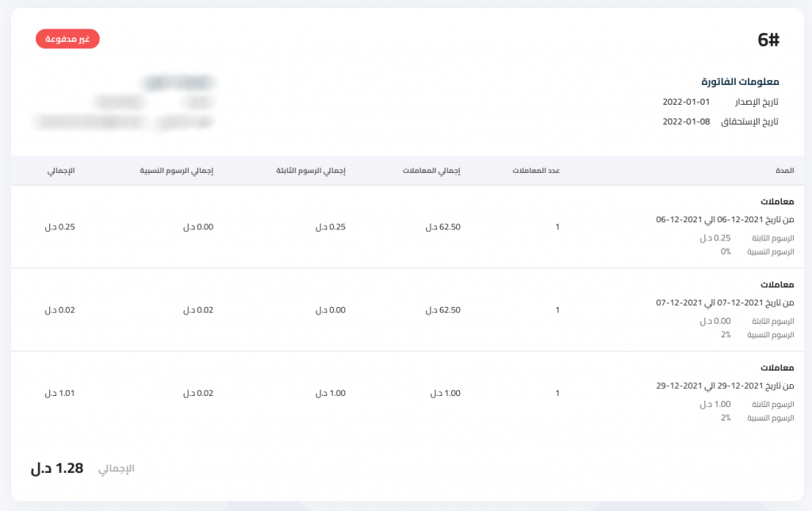This screenshot has height=511, width=812.
Task: Click the تاريخ الإستحقاق label
Action: tap(749, 121)
